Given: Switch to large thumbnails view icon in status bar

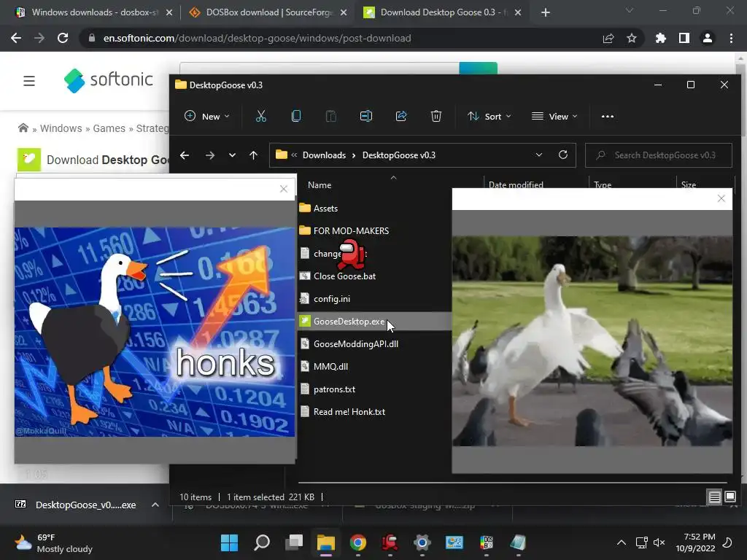Looking at the screenshot, I should [729, 497].
